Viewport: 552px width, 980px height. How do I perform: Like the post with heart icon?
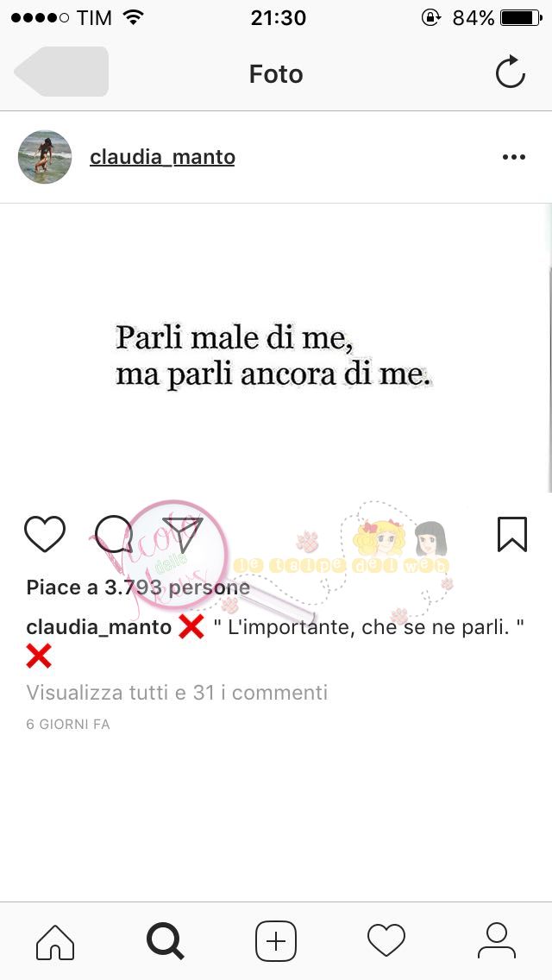tap(45, 534)
